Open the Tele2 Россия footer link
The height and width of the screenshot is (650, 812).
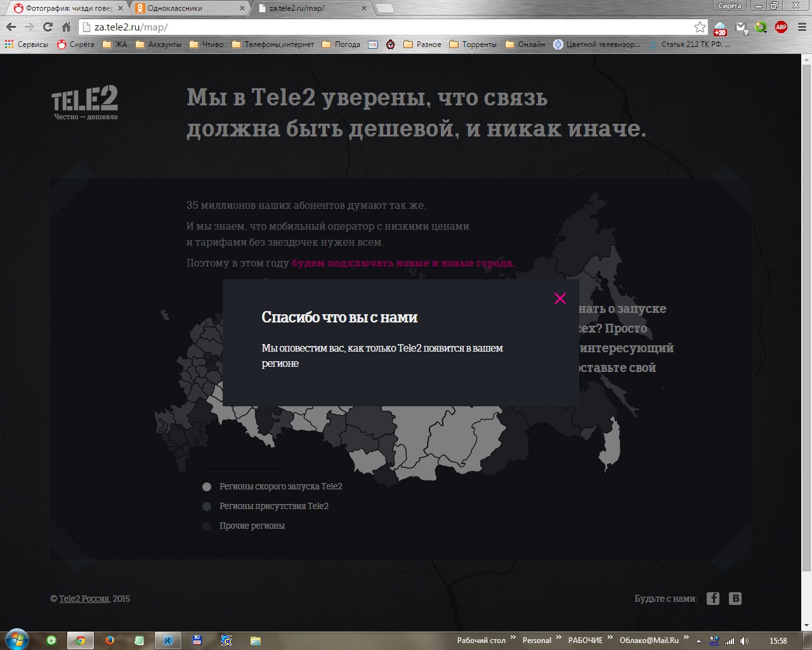84,598
